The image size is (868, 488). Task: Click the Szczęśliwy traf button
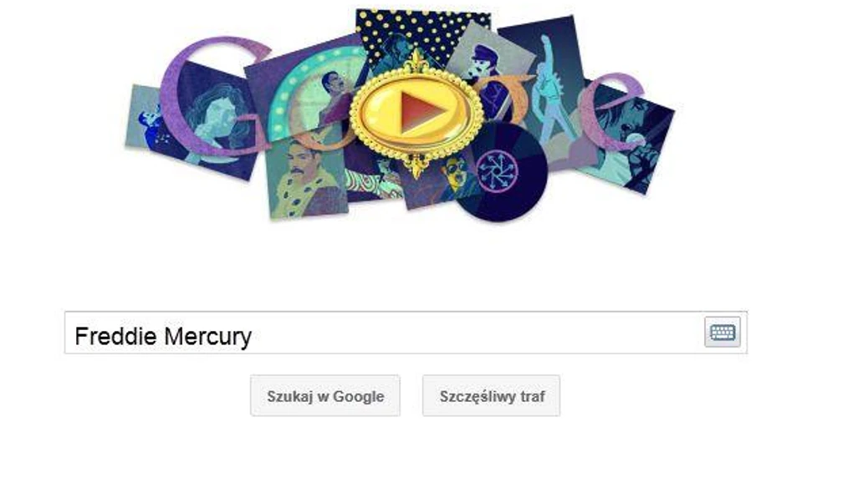[492, 396]
